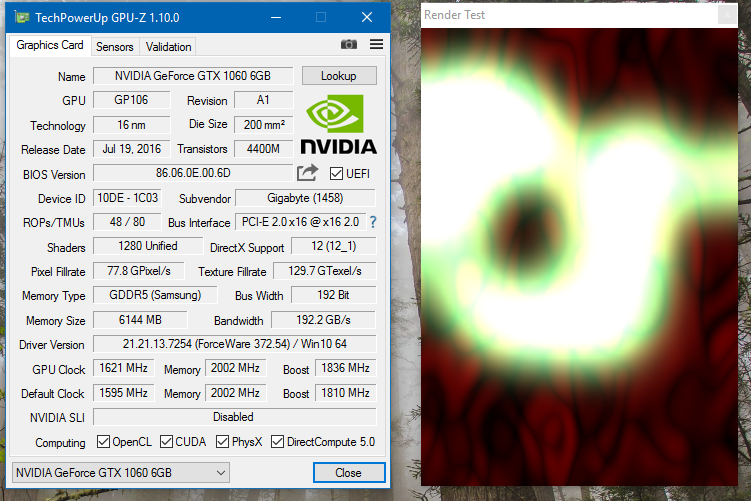Toggle the UEFI checkbox

coord(336,173)
